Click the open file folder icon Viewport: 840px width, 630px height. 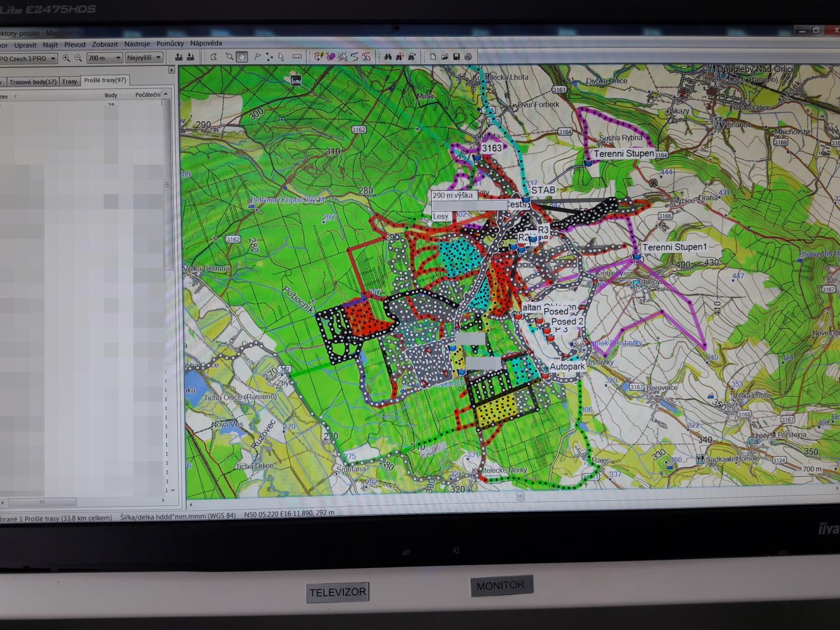[445, 57]
